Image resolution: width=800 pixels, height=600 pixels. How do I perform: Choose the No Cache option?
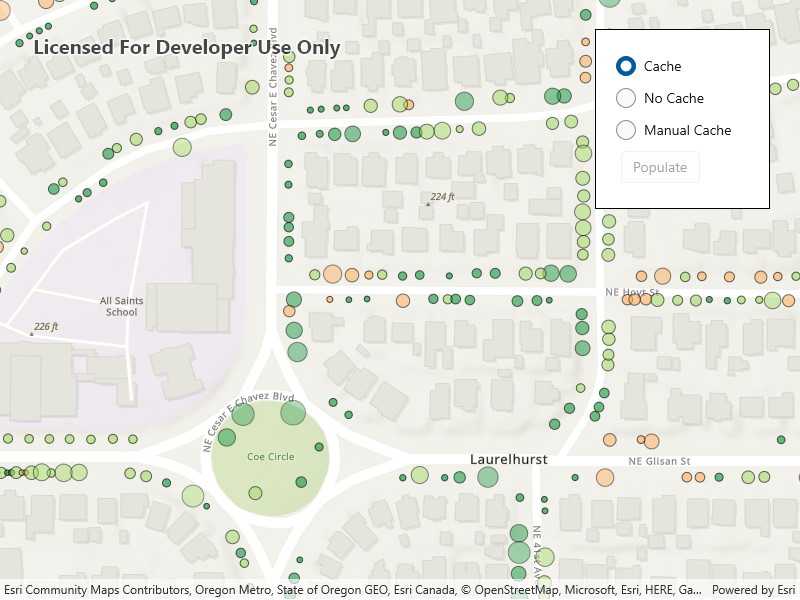pyautogui.click(x=626, y=98)
